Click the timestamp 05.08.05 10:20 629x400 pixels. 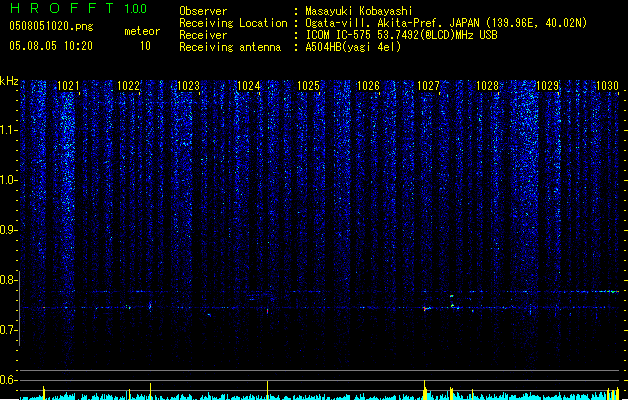tap(51, 46)
